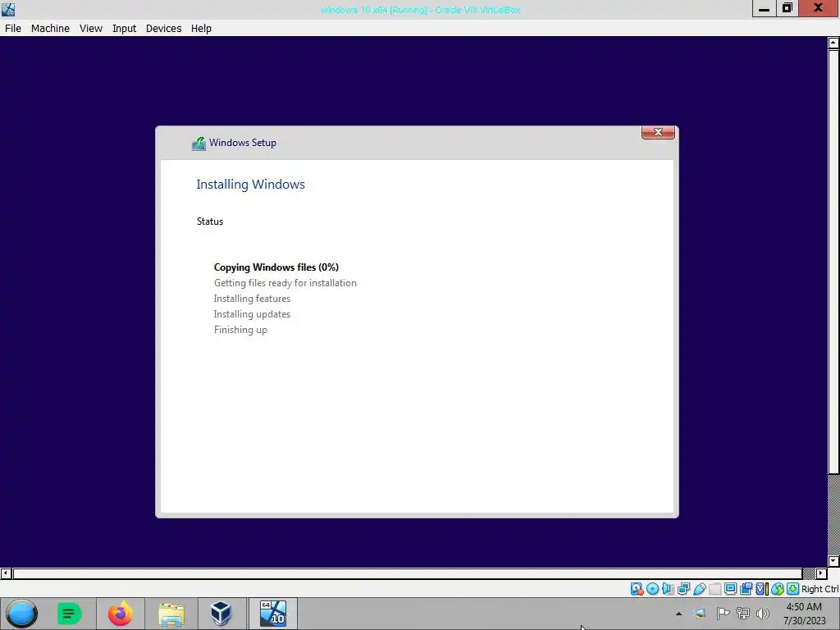
Task: Restore down the VirtualBox window
Action: [787, 8]
